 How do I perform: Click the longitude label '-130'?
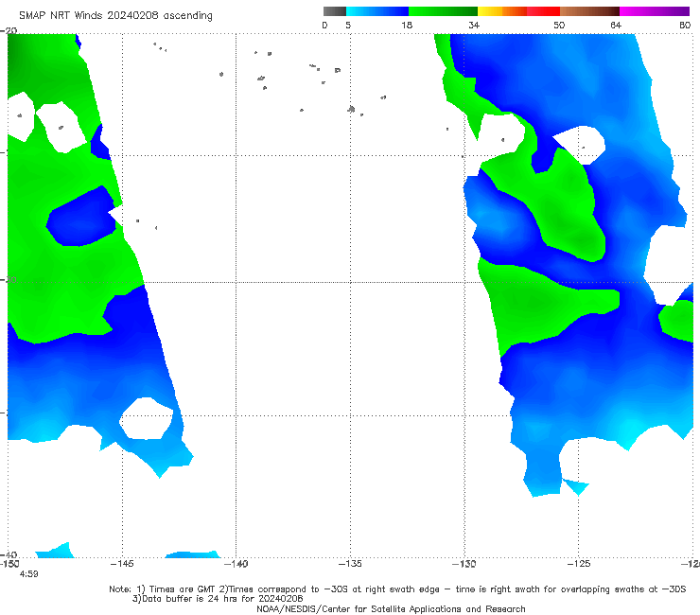(464, 564)
